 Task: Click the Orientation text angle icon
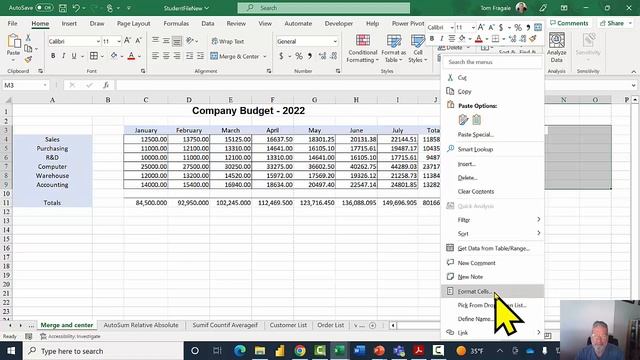point(189,40)
